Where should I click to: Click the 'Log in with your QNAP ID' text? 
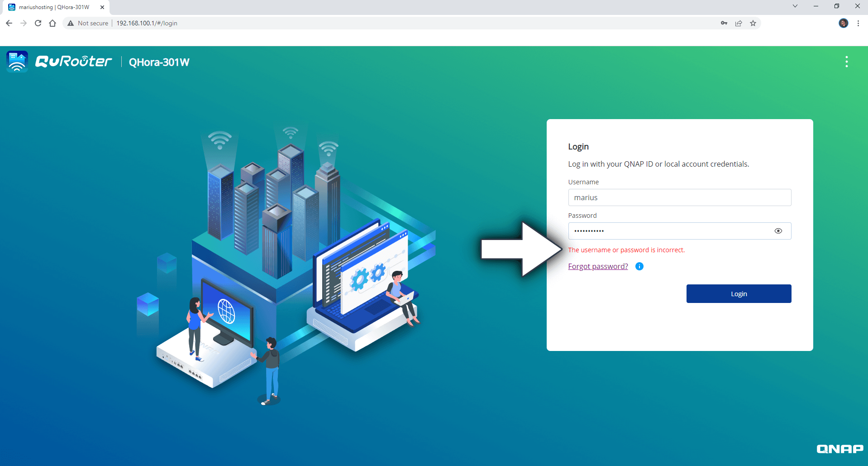(x=658, y=164)
